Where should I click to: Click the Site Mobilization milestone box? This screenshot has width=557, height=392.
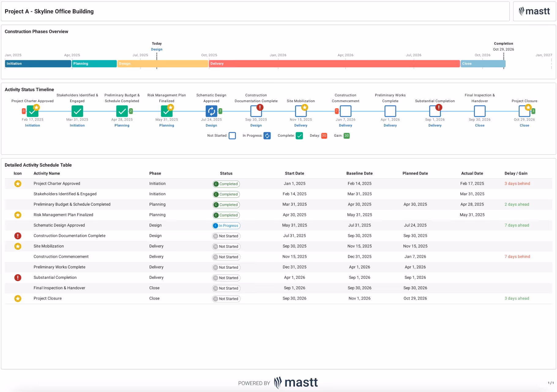(x=301, y=111)
